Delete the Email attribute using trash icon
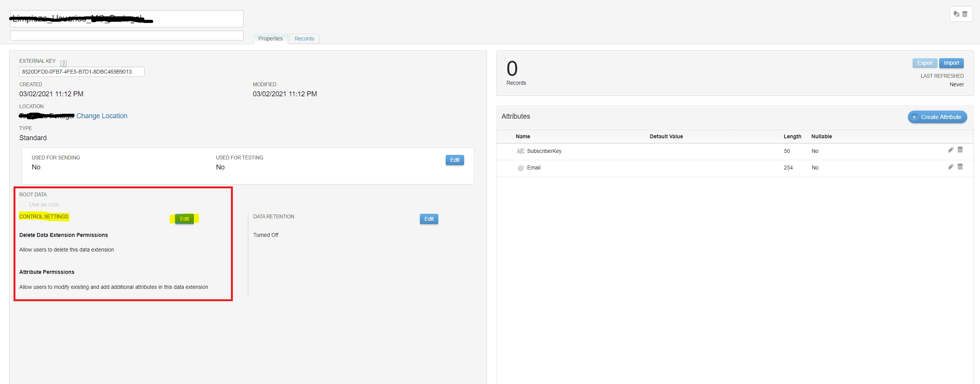The width and height of the screenshot is (980, 384). click(960, 167)
